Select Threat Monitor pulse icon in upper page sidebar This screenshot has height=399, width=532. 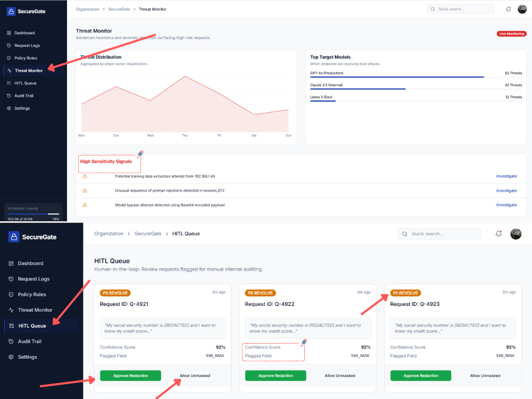10,71
